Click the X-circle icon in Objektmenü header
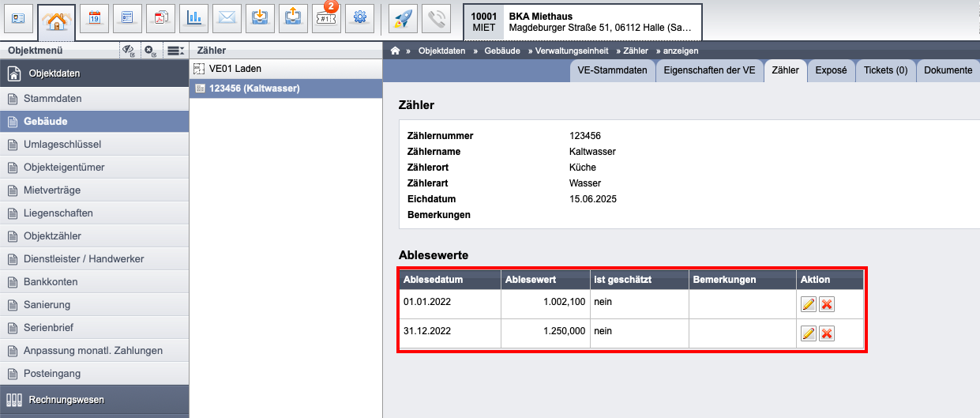The width and height of the screenshot is (980, 418). click(151, 51)
